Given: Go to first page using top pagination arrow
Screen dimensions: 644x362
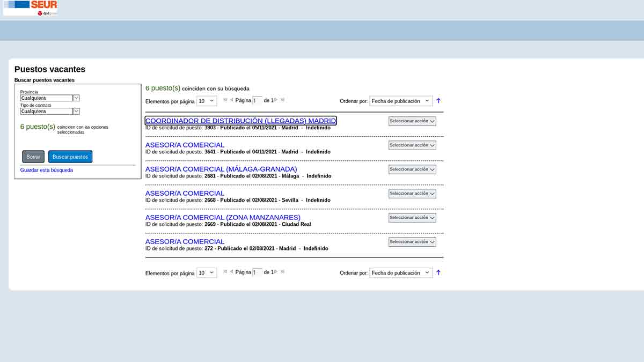Looking at the screenshot, I should (x=225, y=100).
